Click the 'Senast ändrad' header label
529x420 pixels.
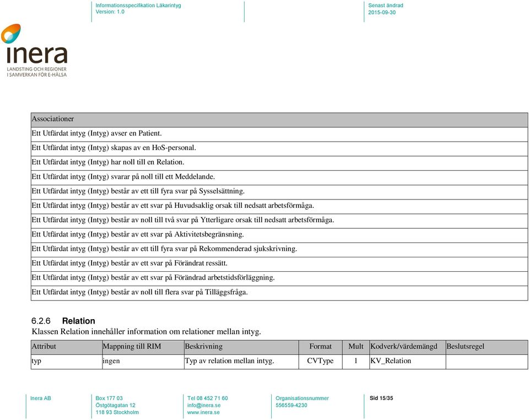coord(386,6)
